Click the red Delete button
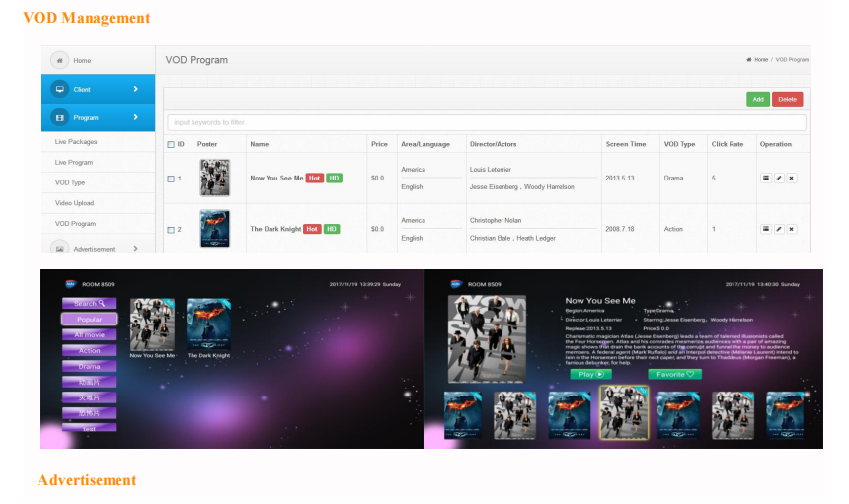Image resolution: width=849 pixels, height=504 pixels. [x=787, y=99]
